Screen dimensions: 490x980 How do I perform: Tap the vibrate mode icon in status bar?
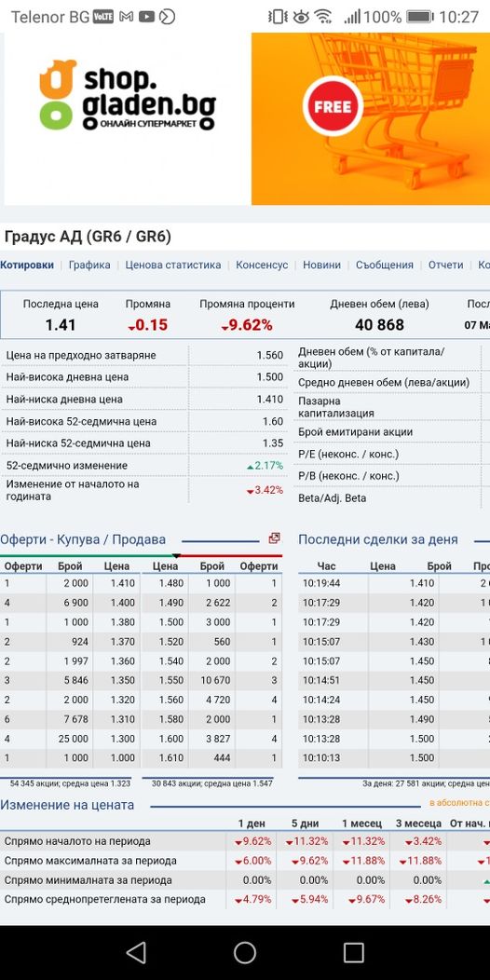[x=278, y=17]
